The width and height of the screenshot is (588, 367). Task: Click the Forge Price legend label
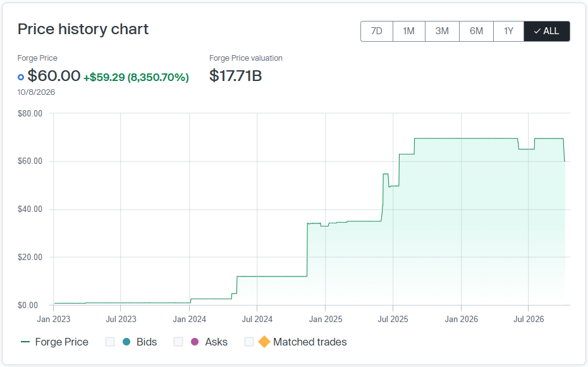(x=61, y=342)
